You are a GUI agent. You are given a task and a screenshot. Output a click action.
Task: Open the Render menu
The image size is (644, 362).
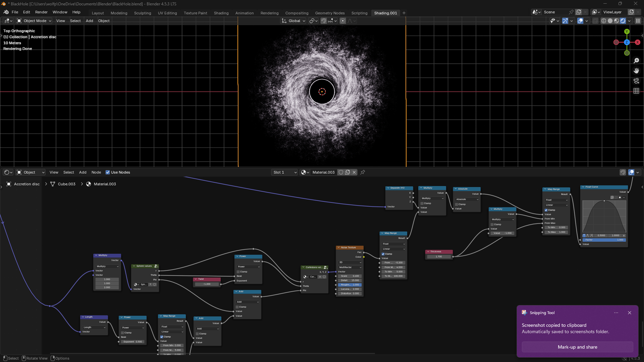pos(41,12)
